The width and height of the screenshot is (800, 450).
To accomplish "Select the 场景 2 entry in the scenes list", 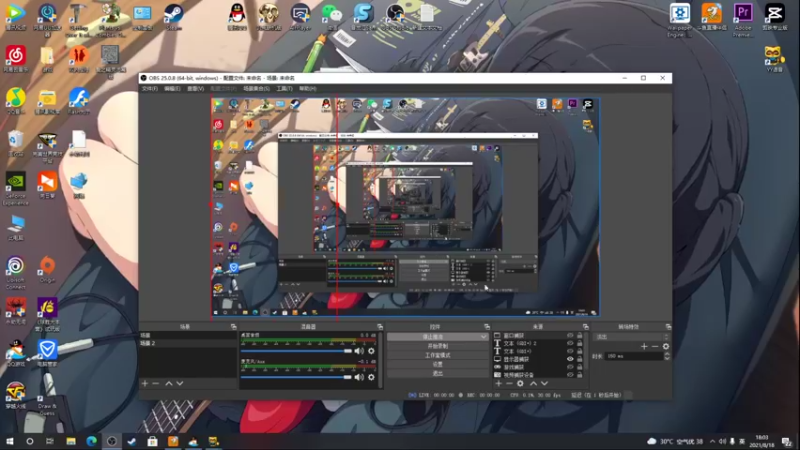I will coord(188,343).
